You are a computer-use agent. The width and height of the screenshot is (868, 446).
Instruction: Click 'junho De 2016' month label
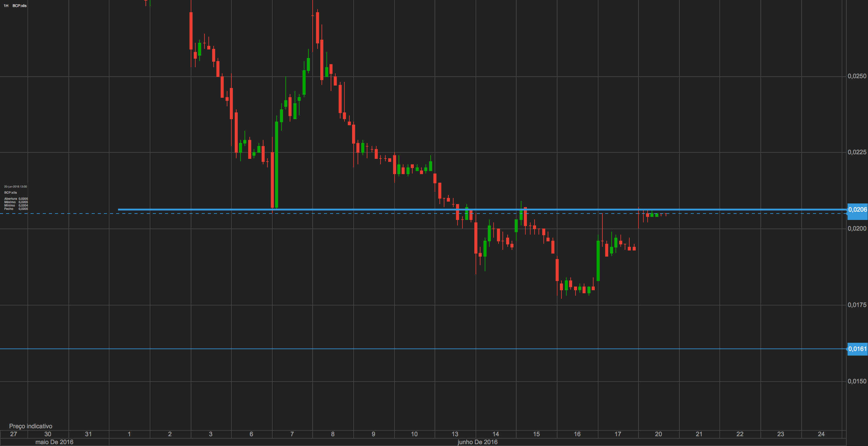tap(477, 442)
